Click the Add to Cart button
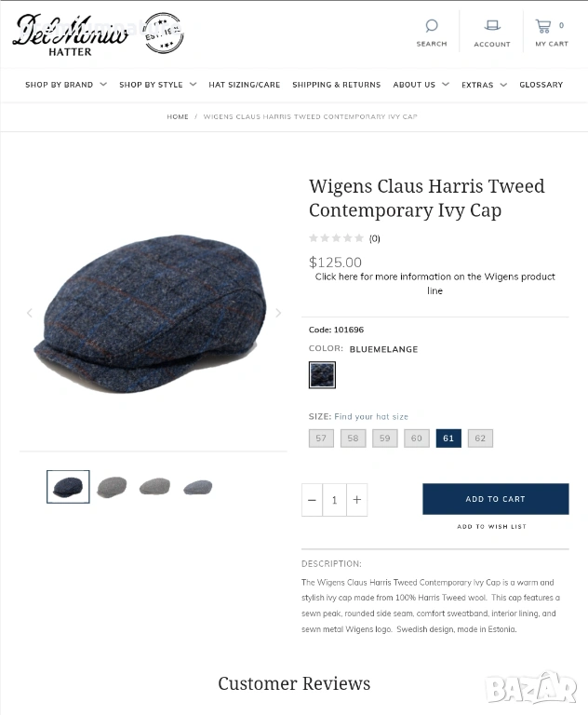Image resolution: width=588 pixels, height=715 pixels. tap(496, 499)
